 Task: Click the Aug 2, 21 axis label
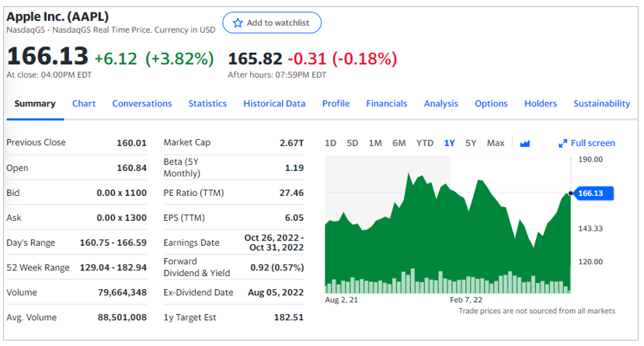(x=341, y=300)
